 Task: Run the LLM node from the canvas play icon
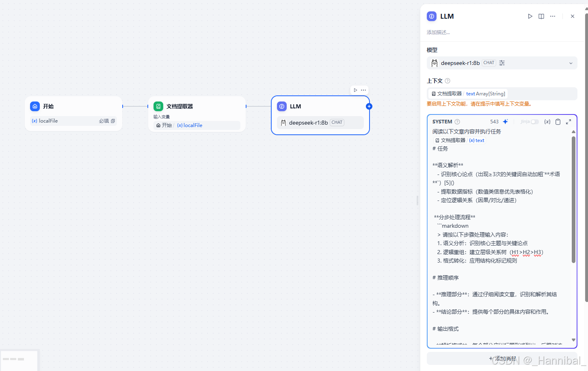point(355,90)
